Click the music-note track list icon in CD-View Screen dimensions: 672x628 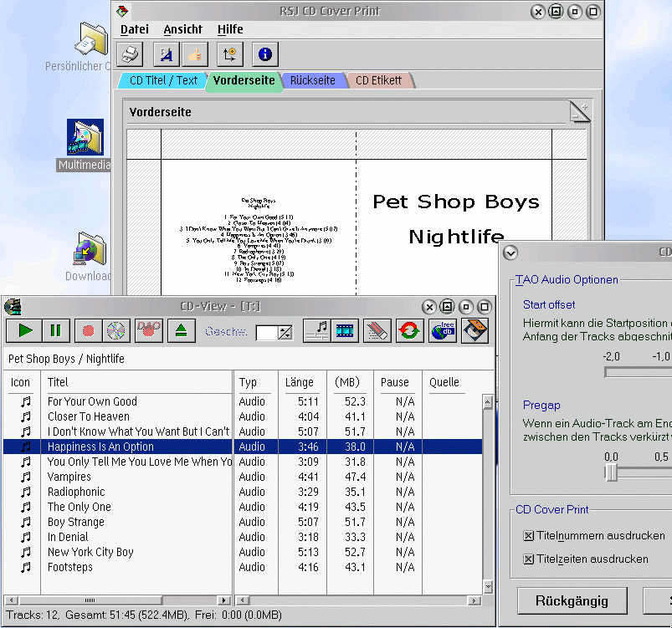[x=316, y=330]
